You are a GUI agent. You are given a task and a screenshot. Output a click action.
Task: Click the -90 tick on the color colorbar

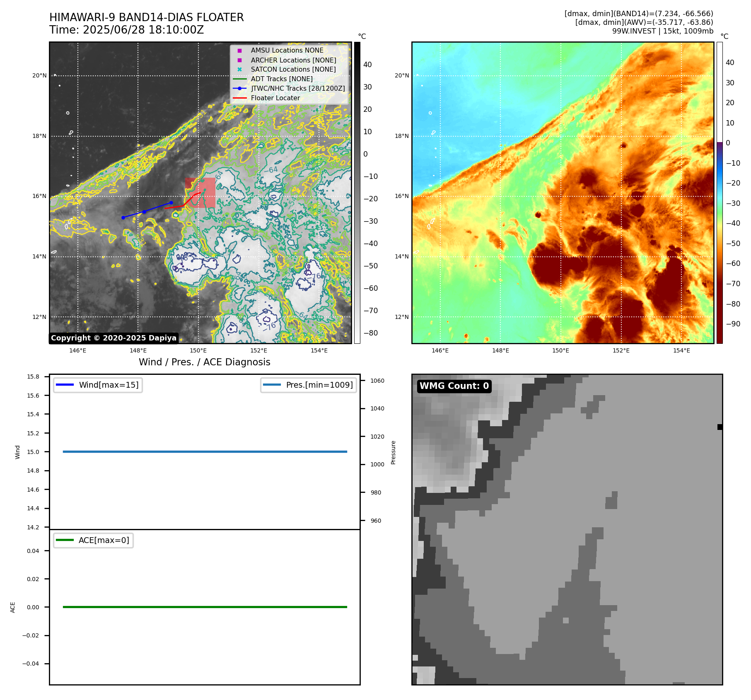[733, 324]
